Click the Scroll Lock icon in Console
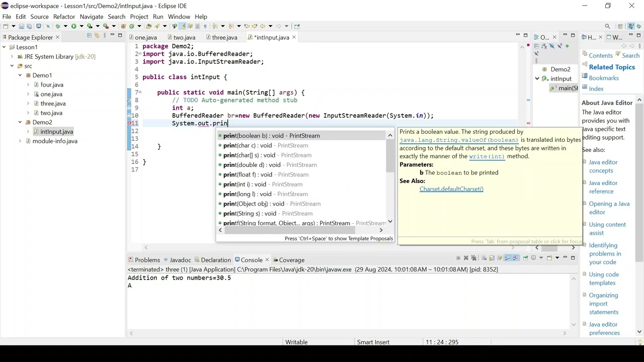Image resolution: width=644 pixels, height=362 pixels. tap(492, 258)
